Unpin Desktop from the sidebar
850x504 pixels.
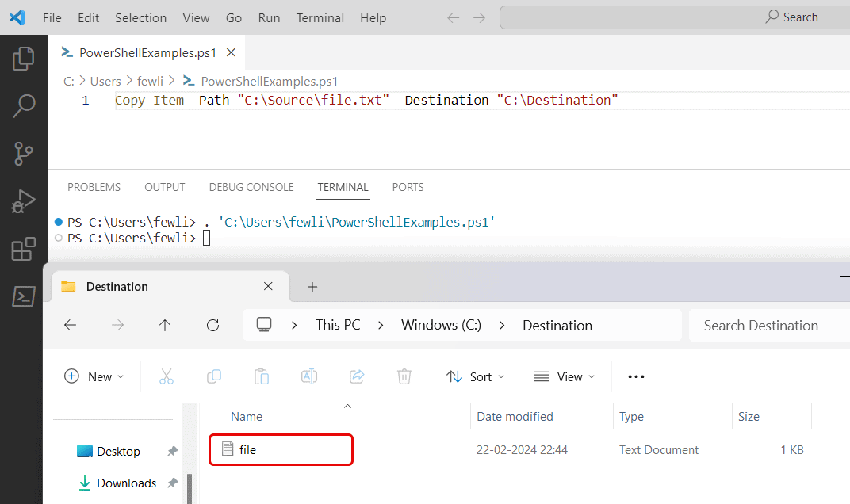point(171,450)
